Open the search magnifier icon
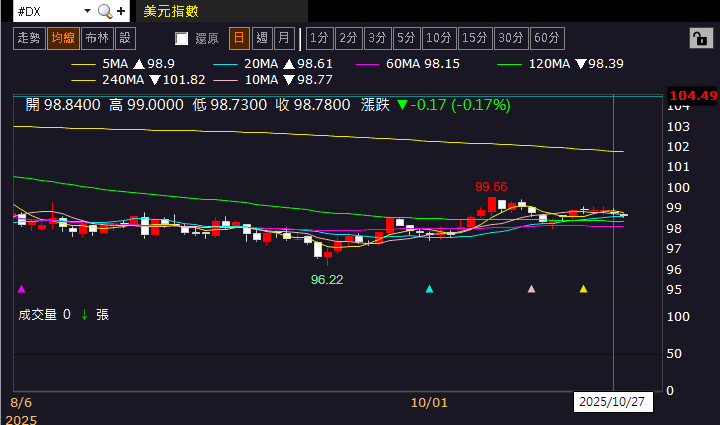The height and width of the screenshot is (425, 720). pos(105,11)
